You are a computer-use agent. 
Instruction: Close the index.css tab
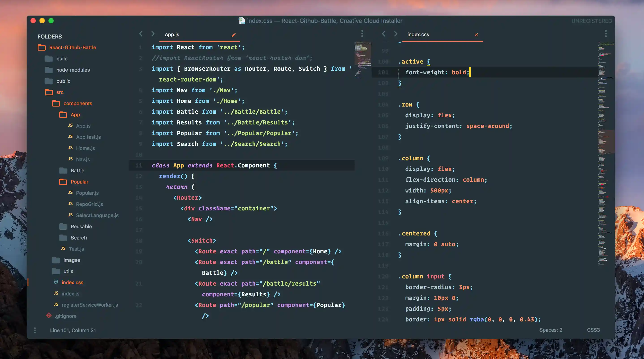click(476, 35)
